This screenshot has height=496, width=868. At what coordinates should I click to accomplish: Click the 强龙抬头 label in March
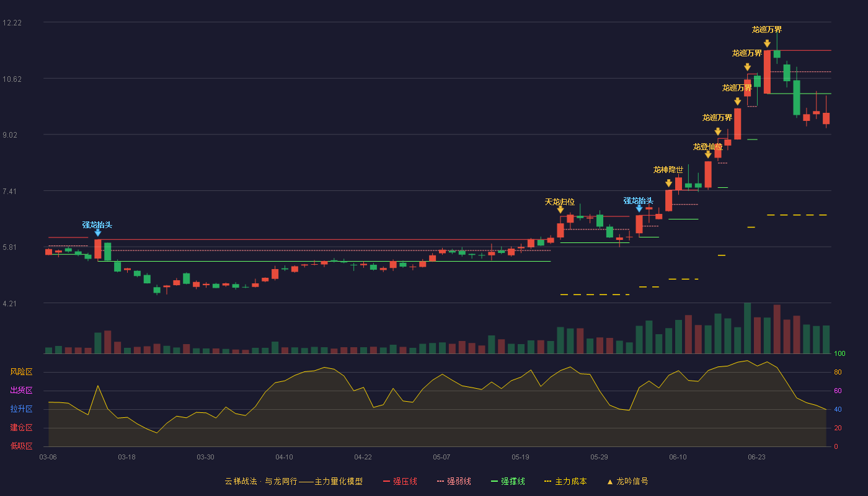(x=97, y=224)
